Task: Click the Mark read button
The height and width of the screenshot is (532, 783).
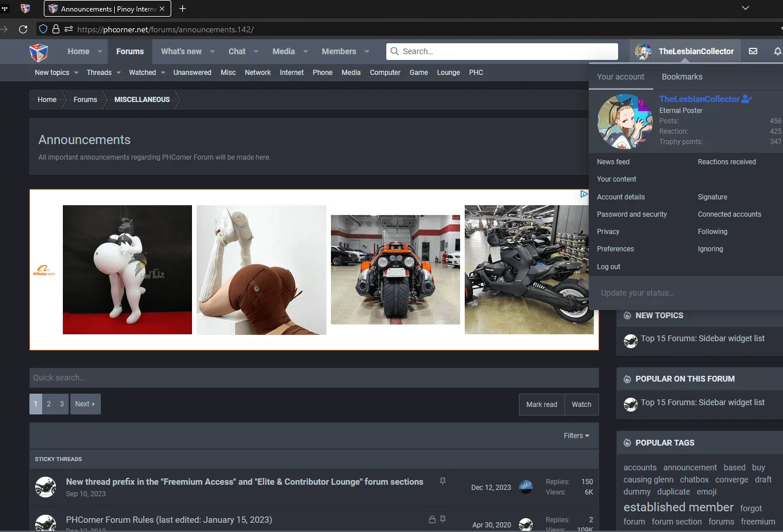Action: click(x=542, y=405)
